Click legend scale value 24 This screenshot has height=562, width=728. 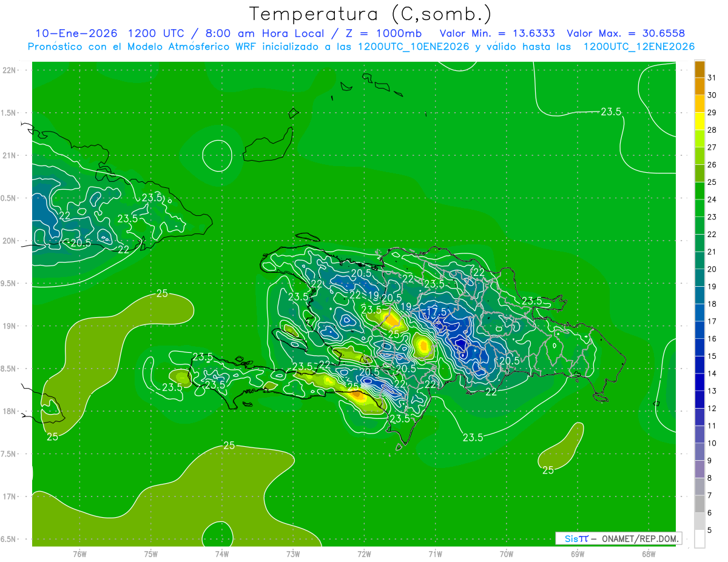712,199
